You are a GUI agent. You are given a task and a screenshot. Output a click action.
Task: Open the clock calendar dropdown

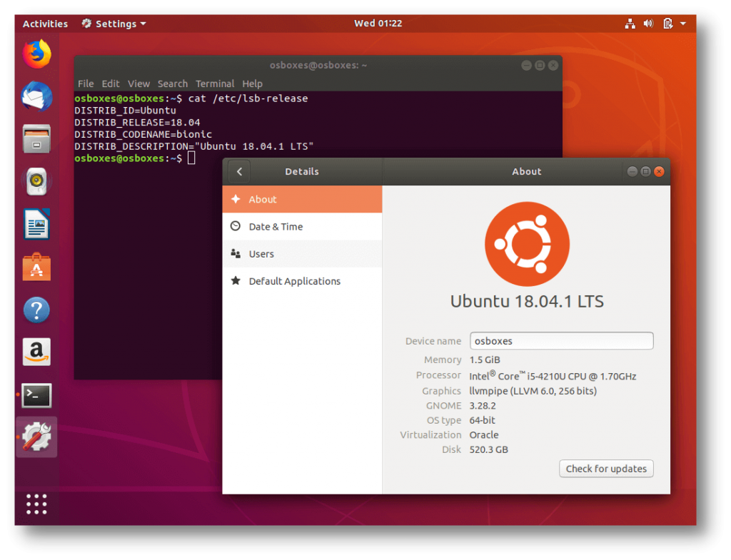point(378,24)
